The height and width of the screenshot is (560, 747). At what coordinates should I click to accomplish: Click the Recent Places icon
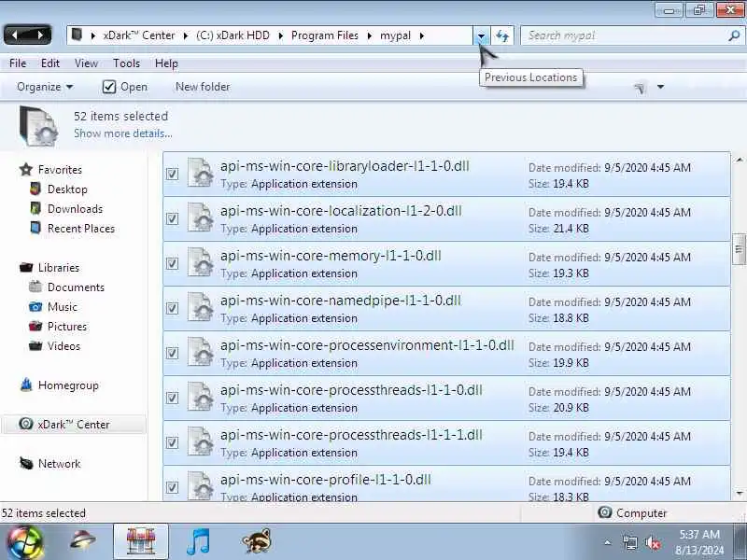click(35, 228)
